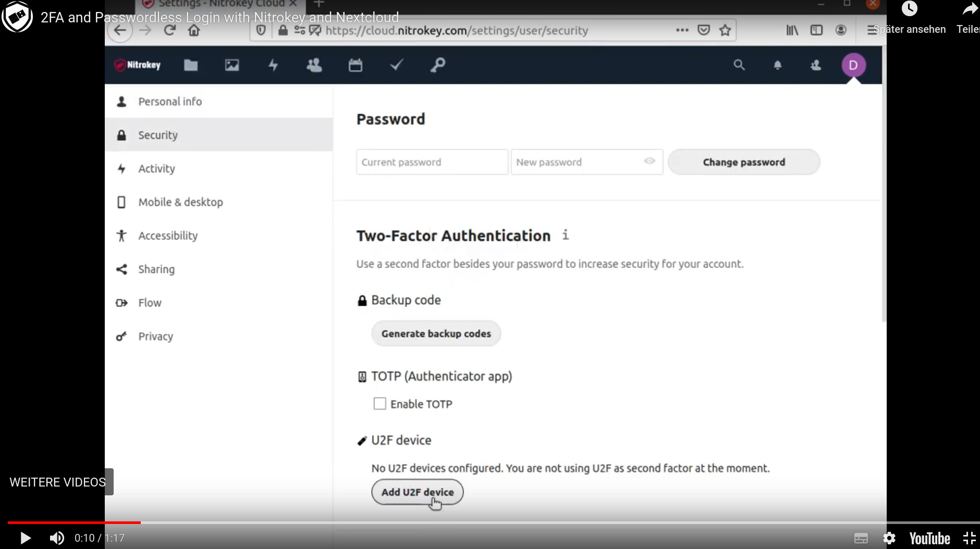Open Firefox account icon
980x549 pixels.
[x=841, y=30]
